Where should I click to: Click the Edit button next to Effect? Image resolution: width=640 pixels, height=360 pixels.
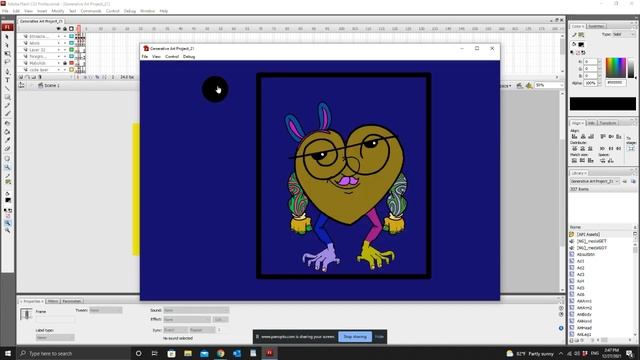pos(220,320)
